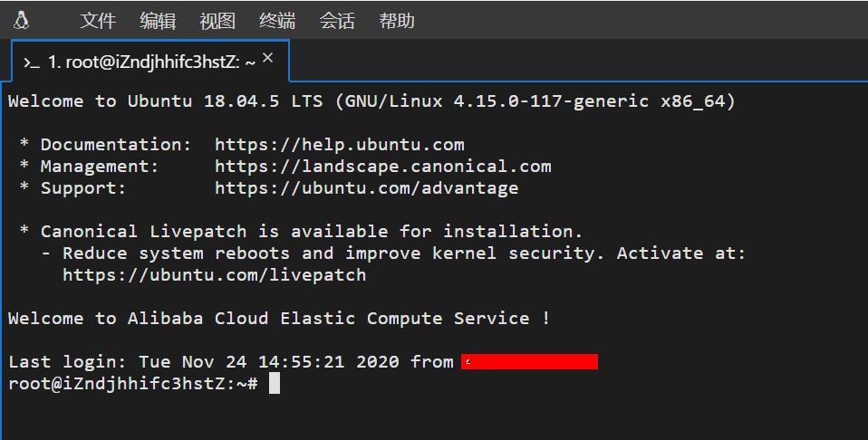Click the landscape.canonical.com management link
Viewport: 868px width, 440px height.
382,167
